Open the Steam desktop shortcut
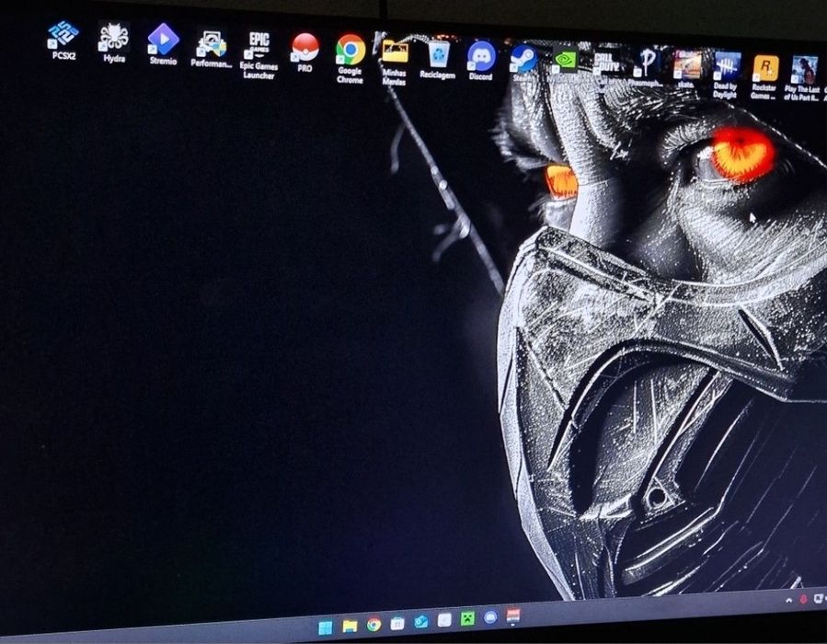This screenshot has width=827, height=644. click(523, 63)
